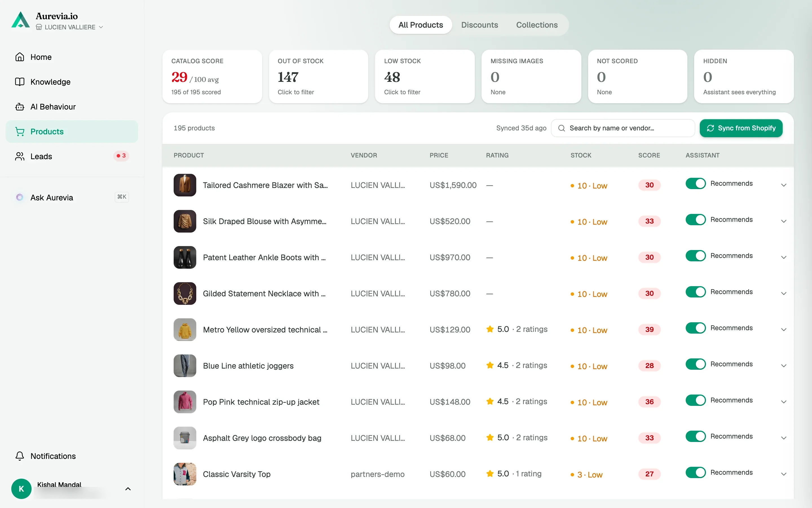Click the Classic Varsity Top thumbnail
Screen dimensions: 812x508
(x=185, y=474)
